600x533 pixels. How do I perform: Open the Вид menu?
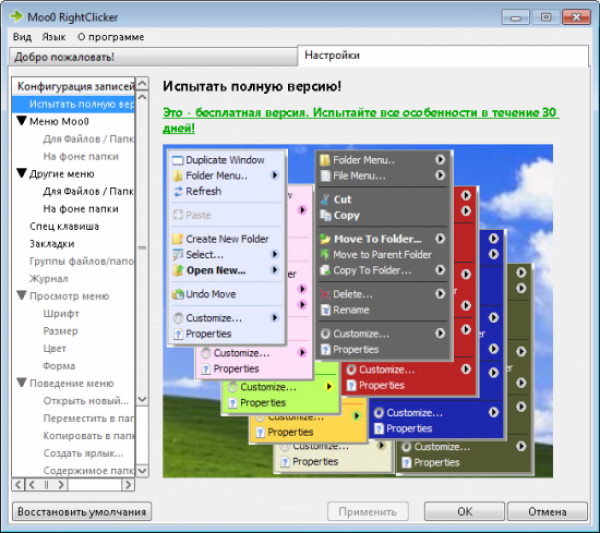pos(22,37)
